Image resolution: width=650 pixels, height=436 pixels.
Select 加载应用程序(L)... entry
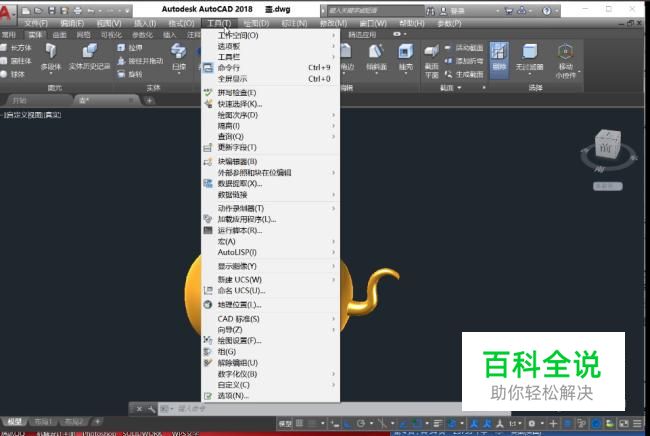(270, 219)
